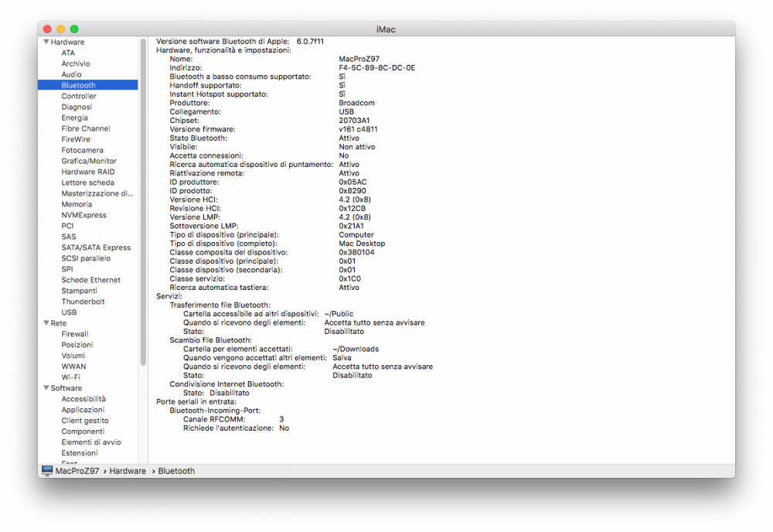This screenshot has height=532, width=773.
Task: Click the ~/Public folder value
Action: pos(339,314)
